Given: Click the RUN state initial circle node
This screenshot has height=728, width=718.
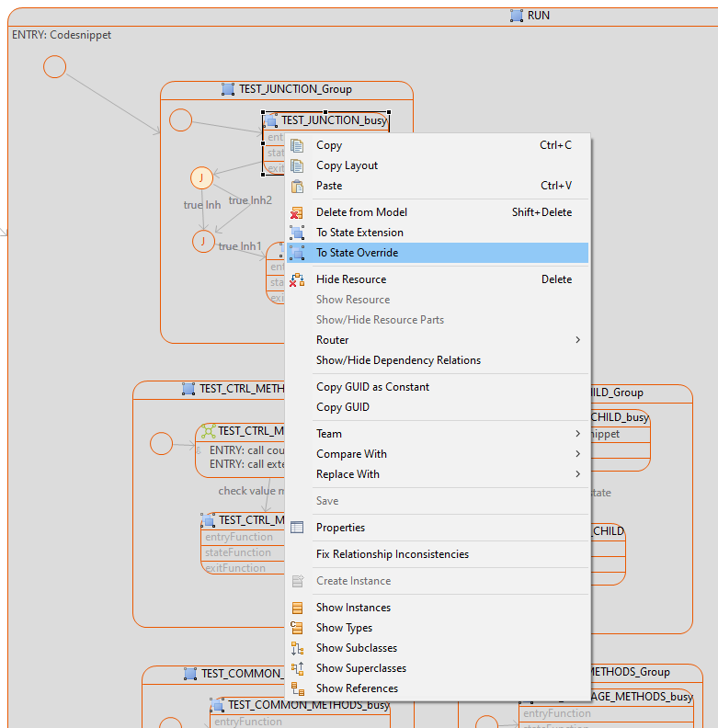Looking at the screenshot, I should click(x=55, y=67).
